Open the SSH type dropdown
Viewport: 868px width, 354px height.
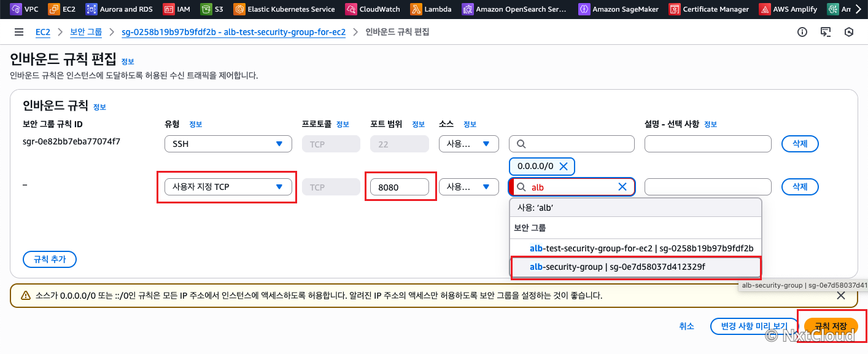coord(228,144)
